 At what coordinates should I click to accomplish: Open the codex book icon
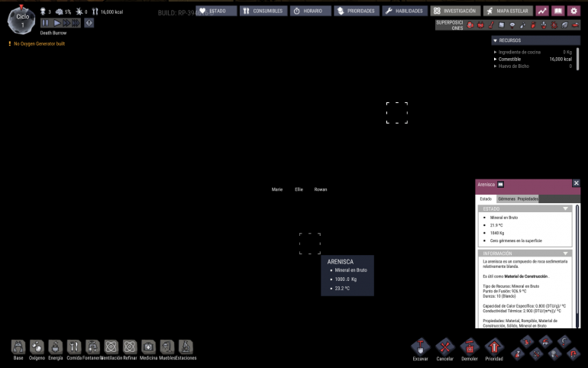pos(557,11)
